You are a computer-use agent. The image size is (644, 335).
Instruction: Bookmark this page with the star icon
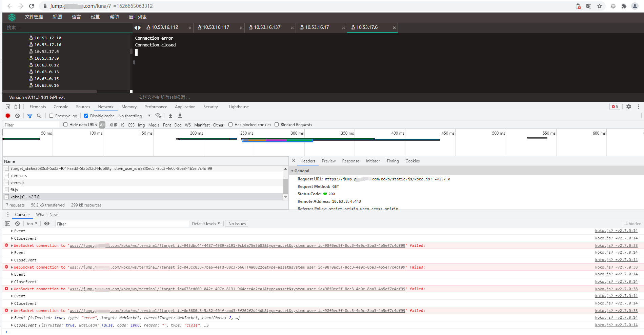600,6
